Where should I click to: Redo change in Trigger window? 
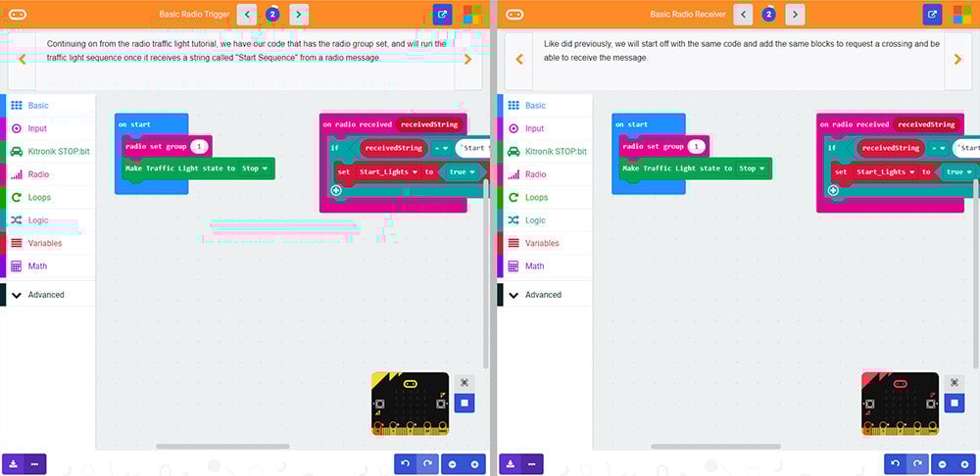427,464
